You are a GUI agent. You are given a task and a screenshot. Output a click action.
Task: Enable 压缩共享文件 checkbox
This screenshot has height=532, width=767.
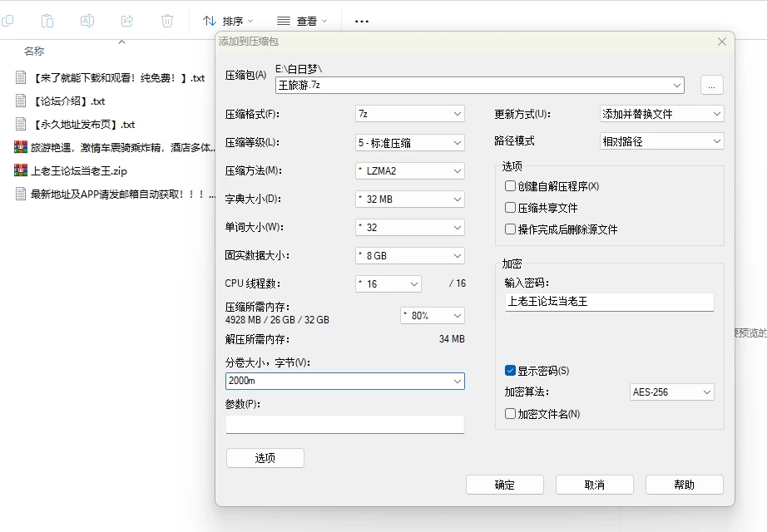pyautogui.click(x=510, y=207)
